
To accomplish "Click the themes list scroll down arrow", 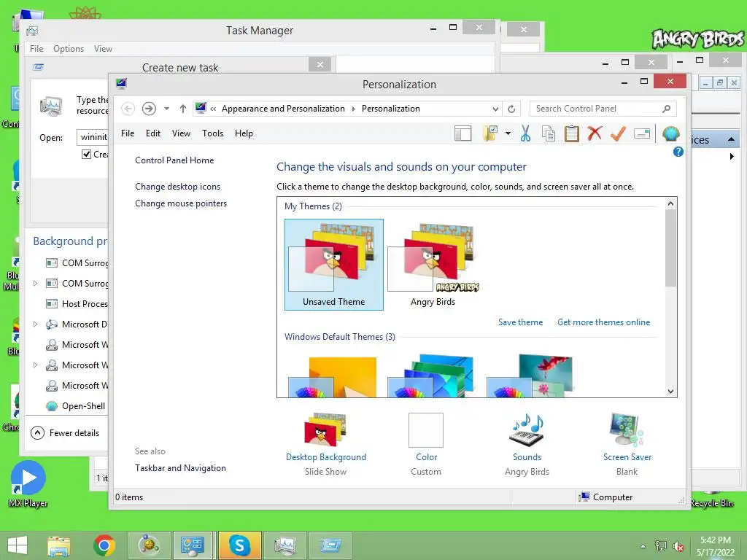I will tap(670, 392).
